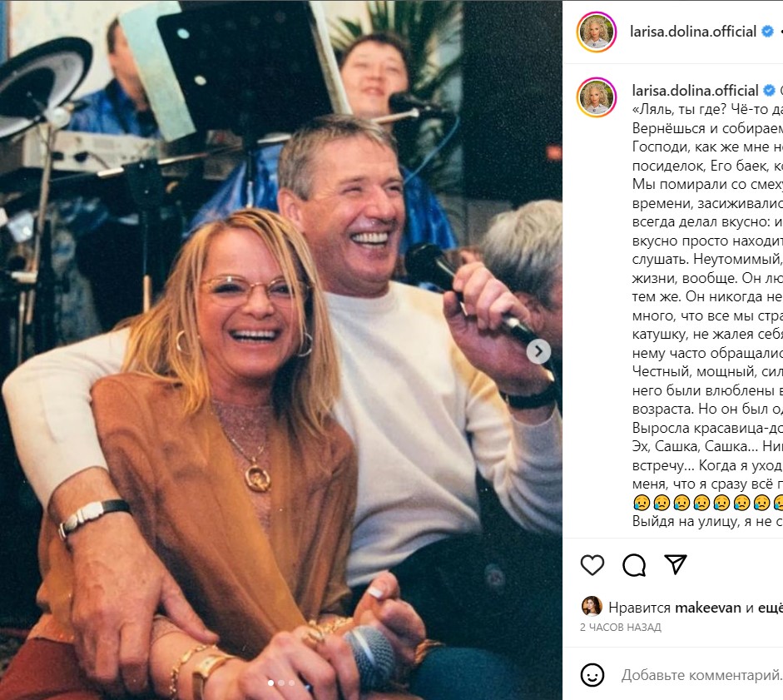Screen dimensions: 783x700
Task: Go to the next photo with arrow
Action: [x=538, y=352]
